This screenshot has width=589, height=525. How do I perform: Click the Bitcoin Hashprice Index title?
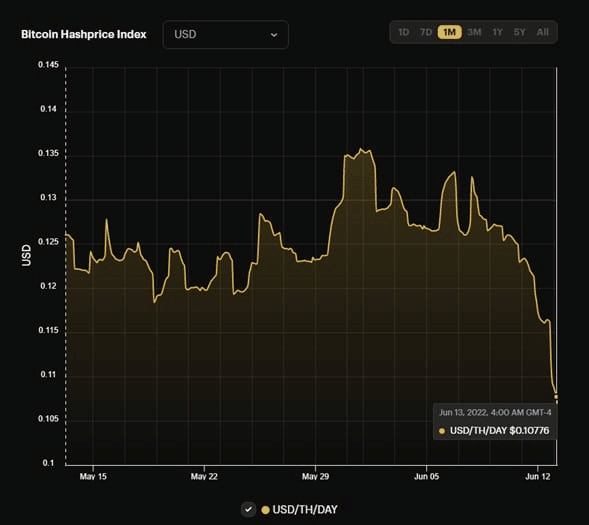(84, 35)
